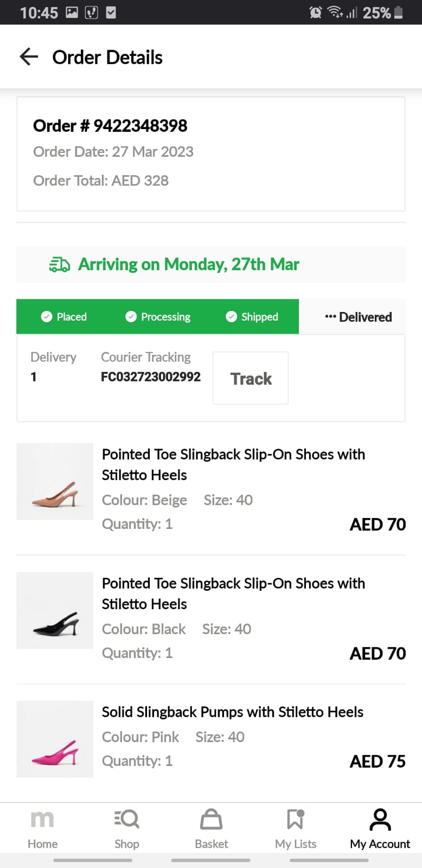Tap the Order # 9422348398 heading
This screenshot has width=422, height=868.
point(110,126)
